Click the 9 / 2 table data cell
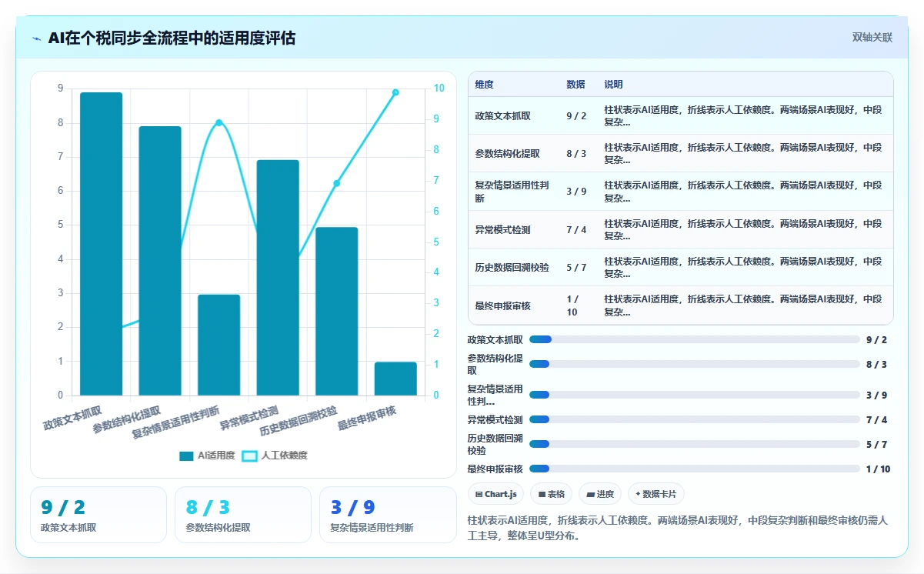The height and width of the screenshot is (574, 924). point(578,115)
